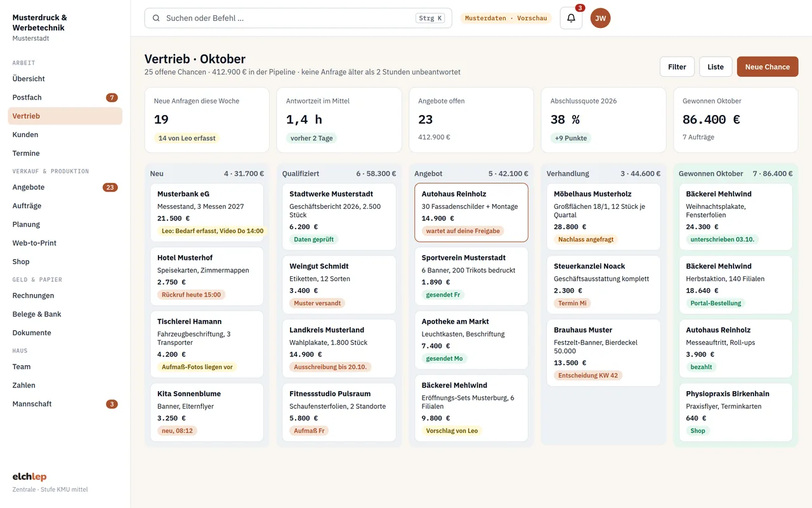Open the Musterbank eG opportunity card
The image size is (812, 508).
click(x=207, y=213)
